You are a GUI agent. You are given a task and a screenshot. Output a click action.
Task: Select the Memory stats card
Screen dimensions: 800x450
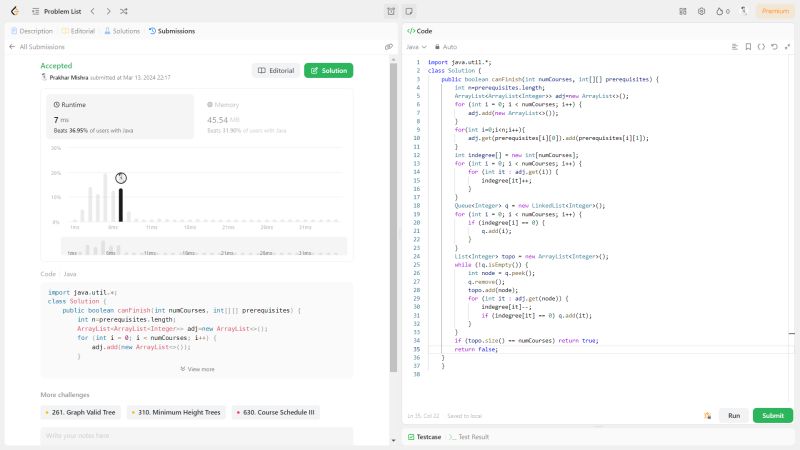(x=273, y=116)
